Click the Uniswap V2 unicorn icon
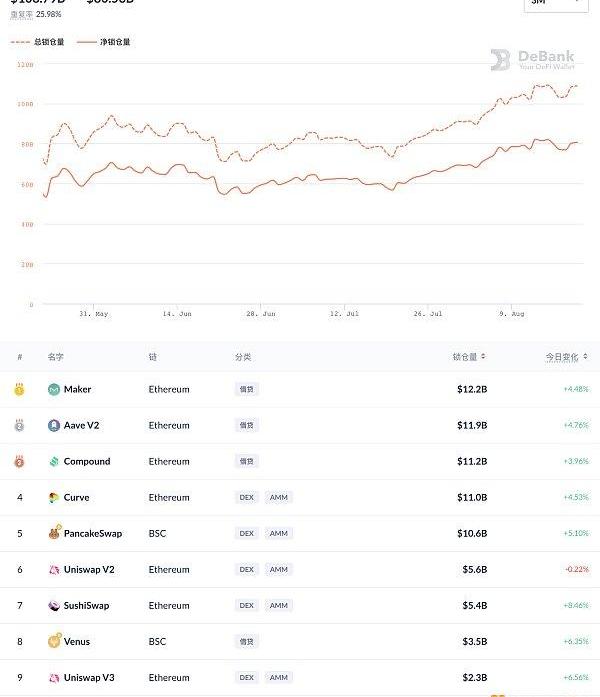 point(54,569)
